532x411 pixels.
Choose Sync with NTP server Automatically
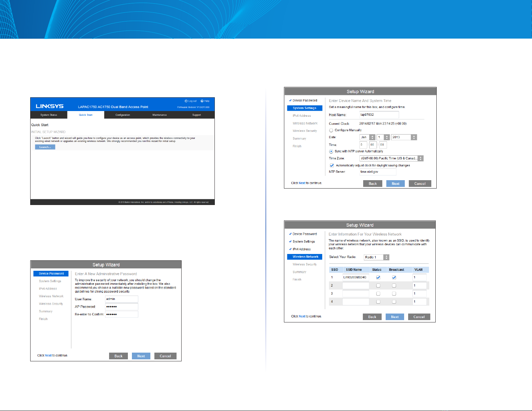pos(331,151)
